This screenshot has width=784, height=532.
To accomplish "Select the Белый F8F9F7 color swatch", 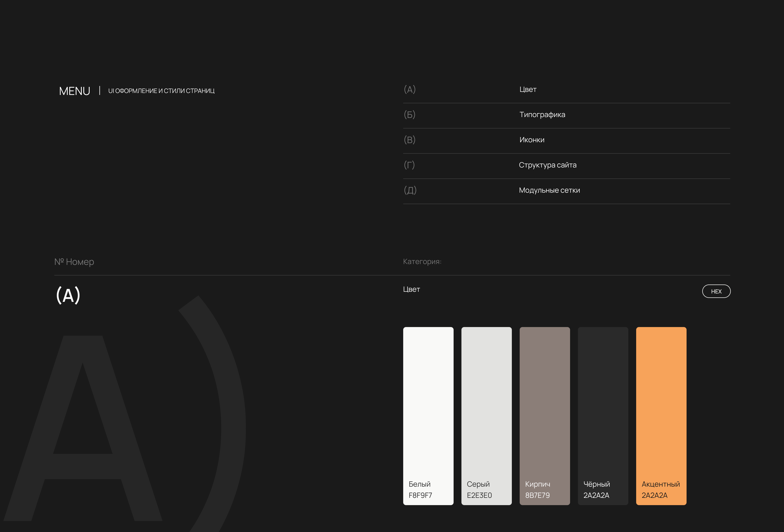I will 428,416.
